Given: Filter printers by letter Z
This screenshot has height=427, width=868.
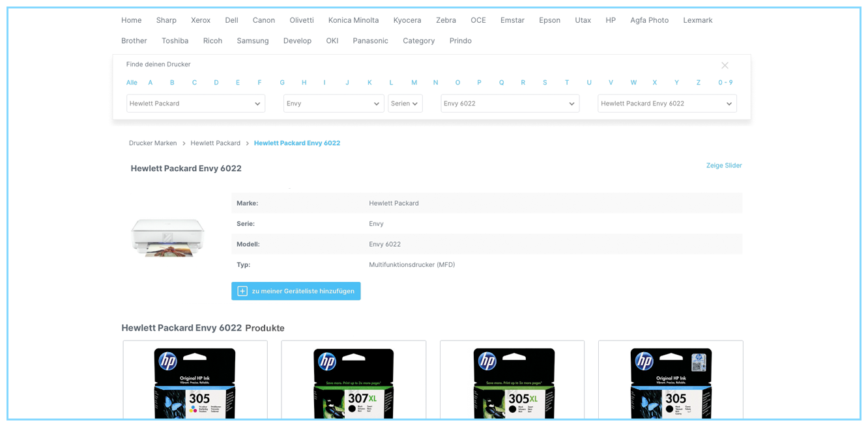Looking at the screenshot, I should pyautogui.click(x=698, y=83).
